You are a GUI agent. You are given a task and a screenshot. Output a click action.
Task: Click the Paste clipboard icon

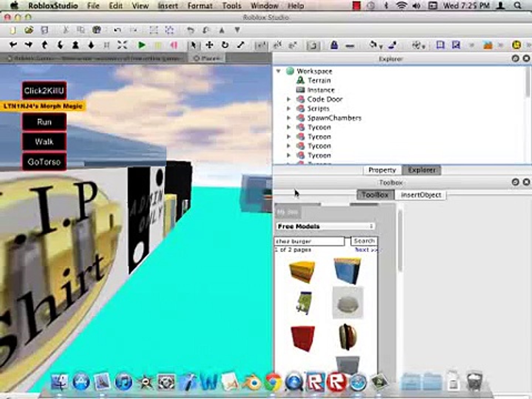tap(96, 30)
